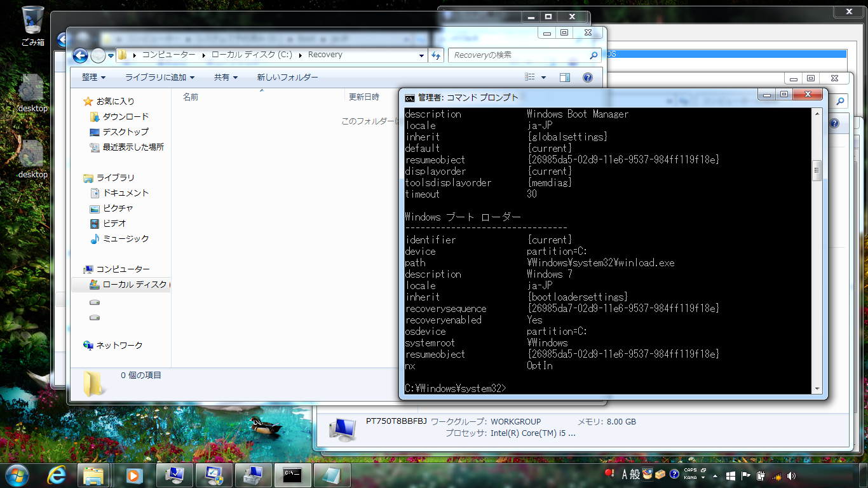Click the Explorer Back arrow button

pyautogui.click(x=80, y=56)
